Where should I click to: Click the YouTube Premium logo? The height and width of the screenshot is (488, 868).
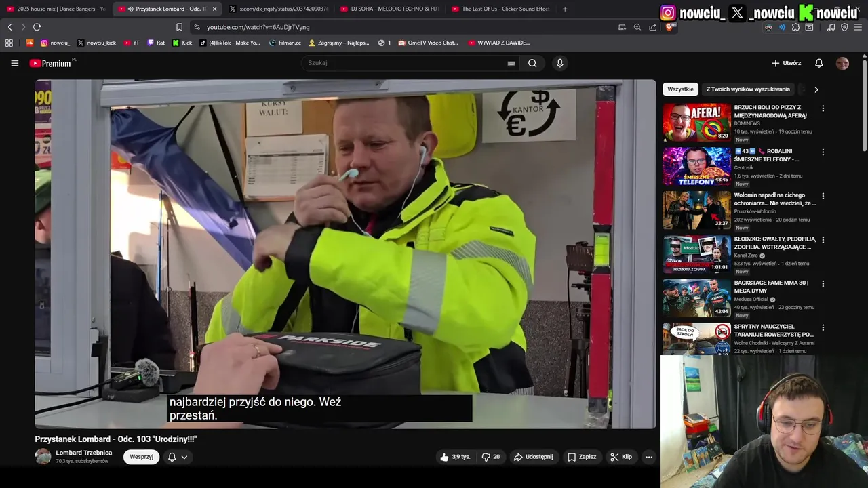coord(50,63)
